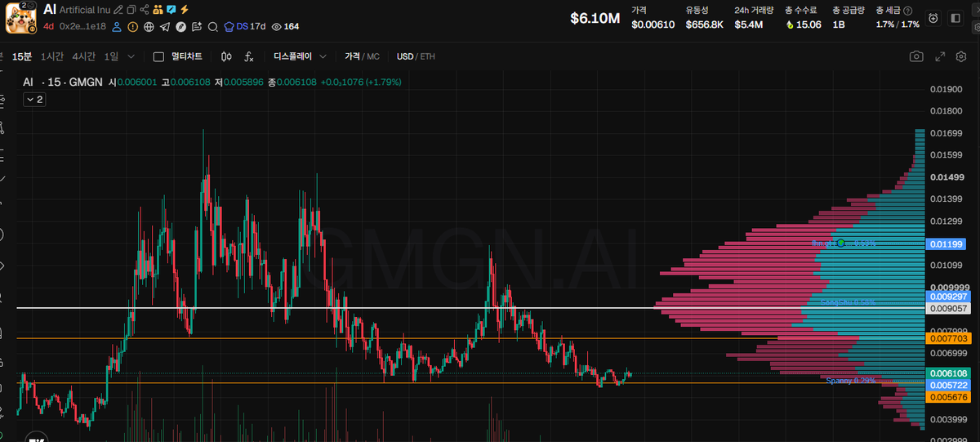This screenshot has width=980, height=442.
Task: Click the blue person profile icon
Action: (117, 27)
